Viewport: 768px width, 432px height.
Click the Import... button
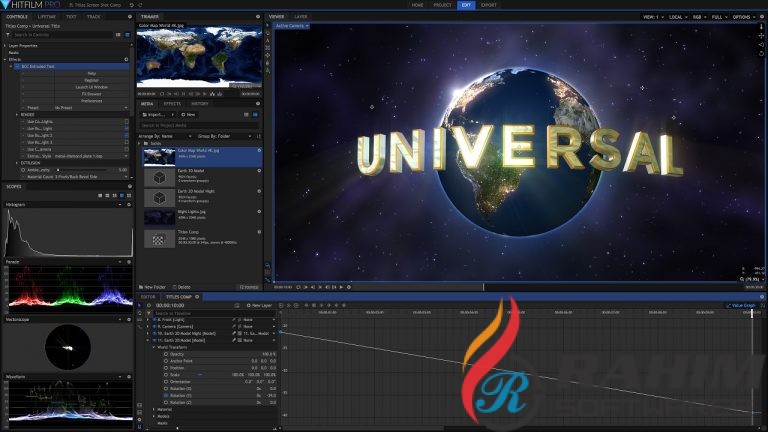point(153,114)
